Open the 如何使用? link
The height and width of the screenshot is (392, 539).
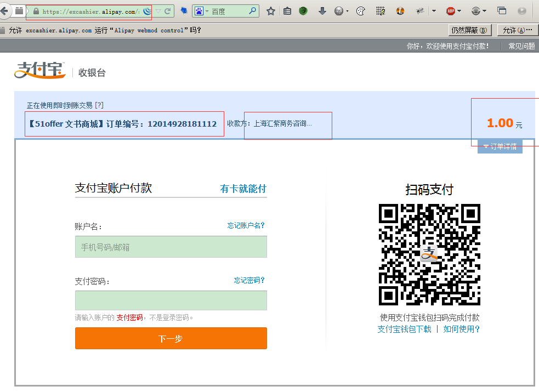(461, 329)
